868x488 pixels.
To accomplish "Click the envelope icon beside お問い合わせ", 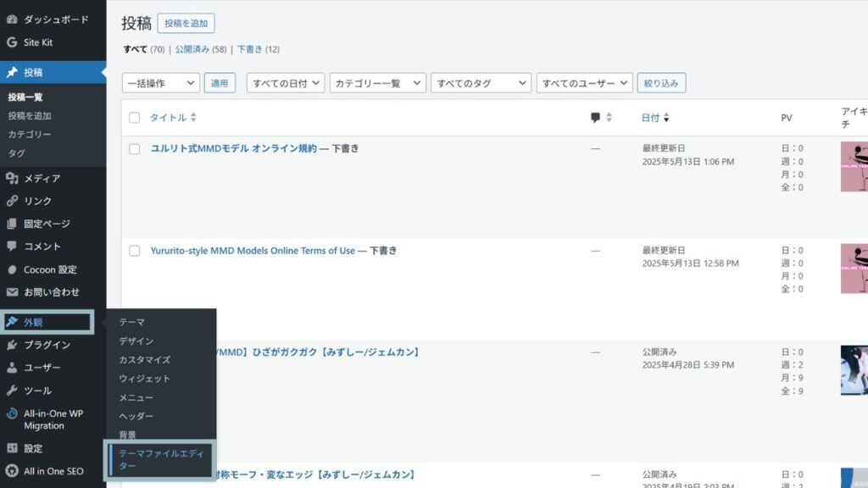I will (x=12, y=292).
